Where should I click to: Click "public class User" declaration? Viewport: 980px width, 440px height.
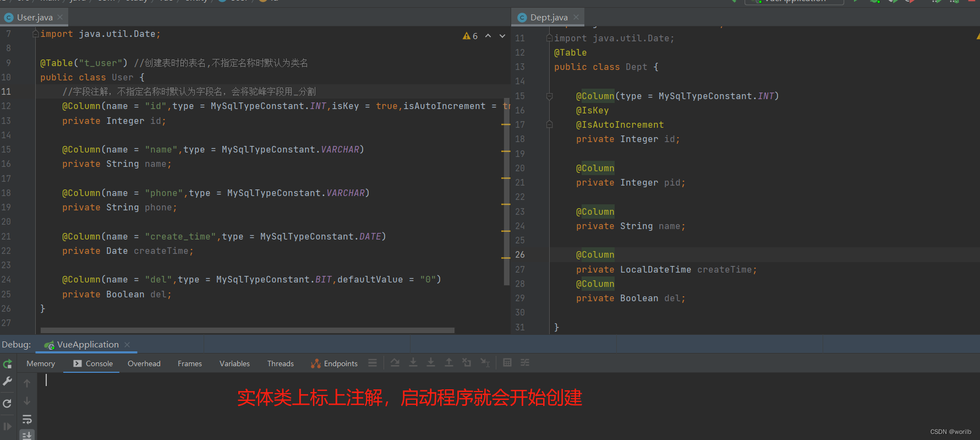pyautogui.click(x=87, y=77)
